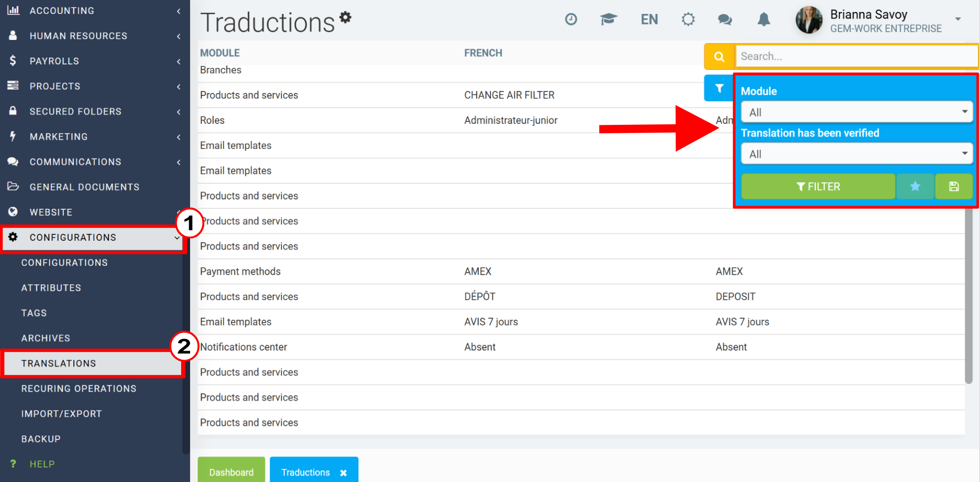Click the Human Resources person icon

click(x=13, y=35)
